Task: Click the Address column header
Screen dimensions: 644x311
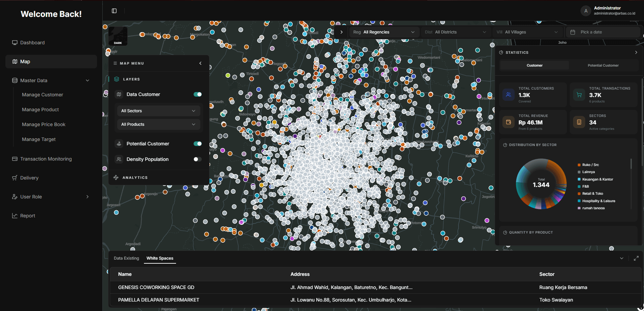Action: (300, 274)
